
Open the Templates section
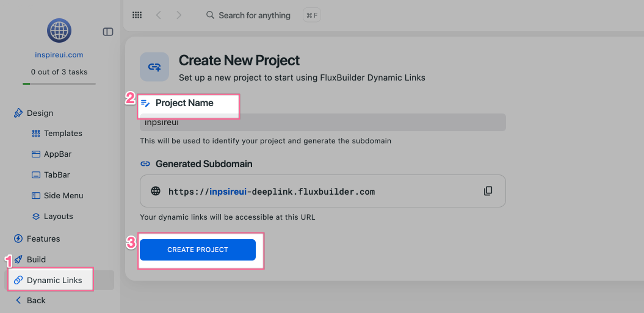[x=62, y=133]
